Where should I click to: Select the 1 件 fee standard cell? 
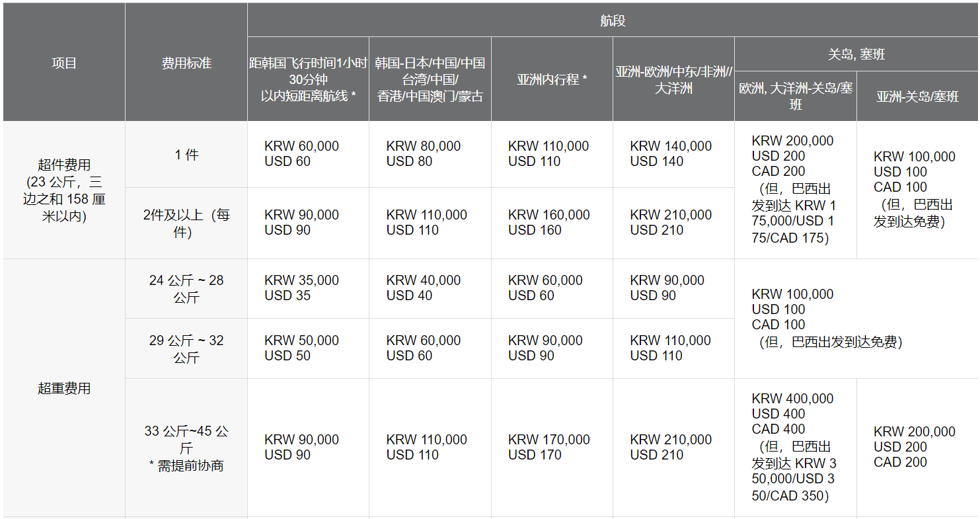(x=186, y=155)
